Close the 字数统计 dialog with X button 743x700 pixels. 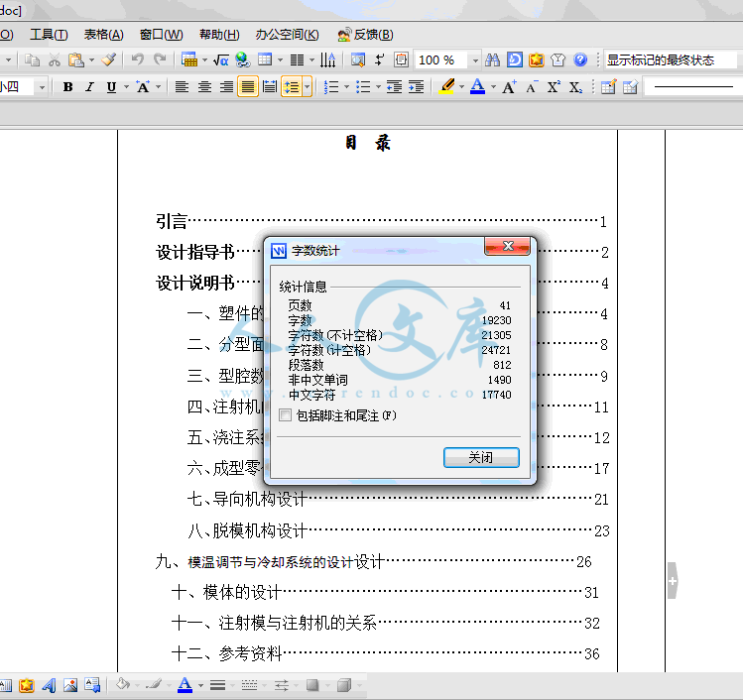pos(508,246)
